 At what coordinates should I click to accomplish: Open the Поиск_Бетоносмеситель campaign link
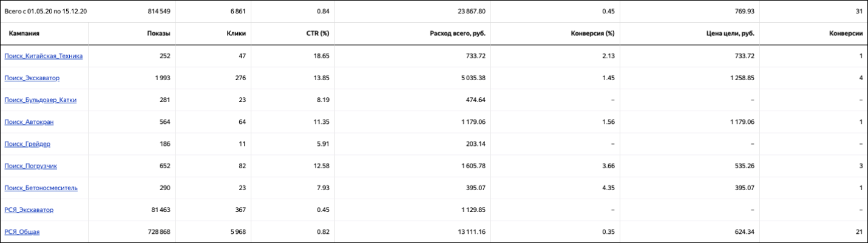pos(41,188)
